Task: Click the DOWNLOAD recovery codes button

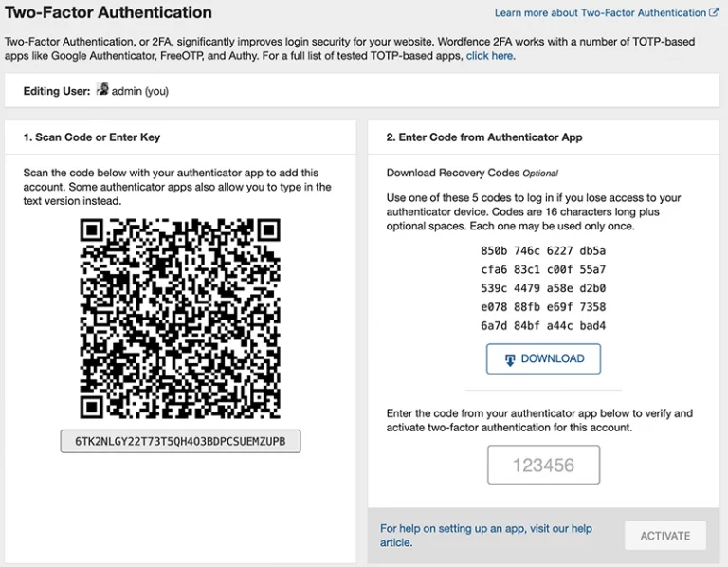Action: click(543, 358)
